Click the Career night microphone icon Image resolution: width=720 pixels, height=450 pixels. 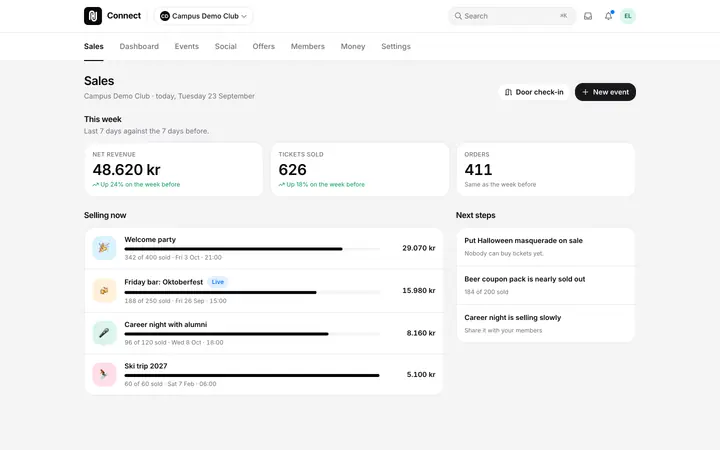click(x=104, y=333)
